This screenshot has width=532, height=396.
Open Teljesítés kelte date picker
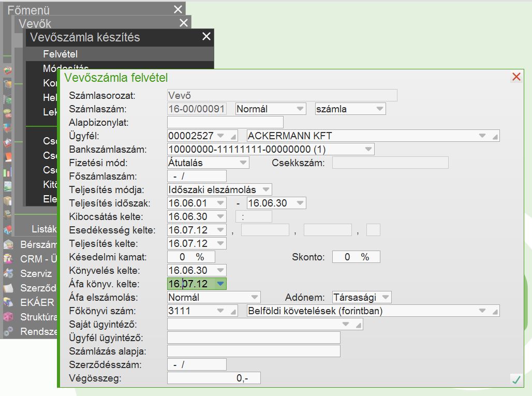coord(220,243)
